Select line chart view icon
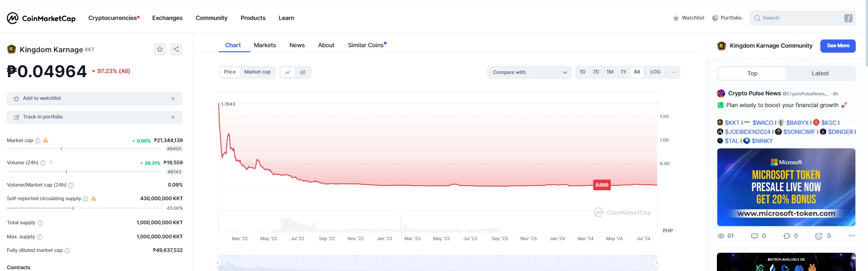868x271 pixels. click(x=288, y=72)
